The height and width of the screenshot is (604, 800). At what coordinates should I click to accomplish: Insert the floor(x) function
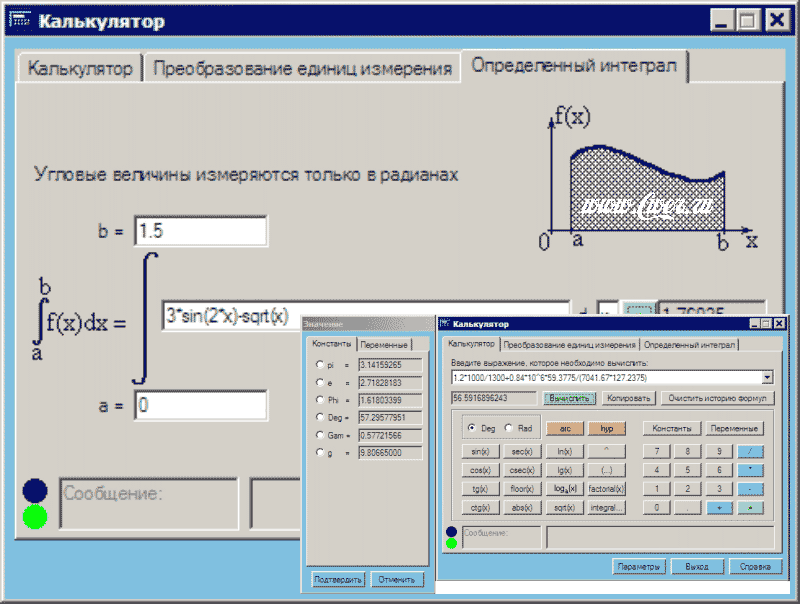[522, 489]
